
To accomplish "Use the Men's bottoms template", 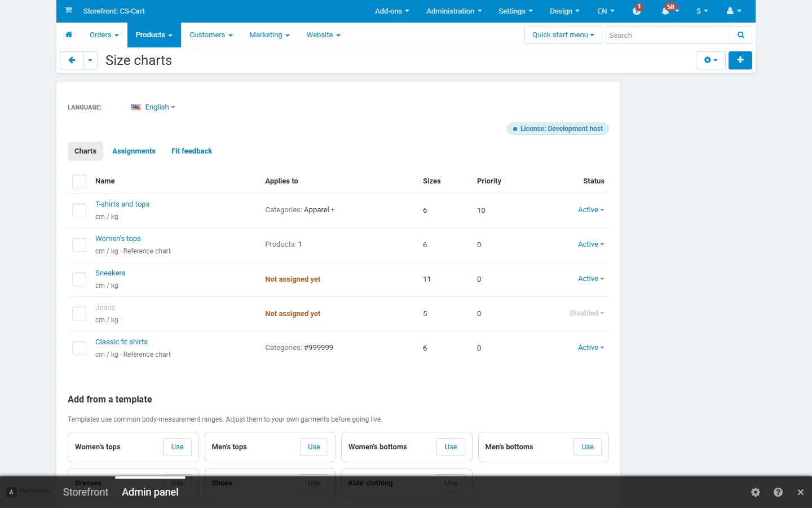I will coord(588,447).
